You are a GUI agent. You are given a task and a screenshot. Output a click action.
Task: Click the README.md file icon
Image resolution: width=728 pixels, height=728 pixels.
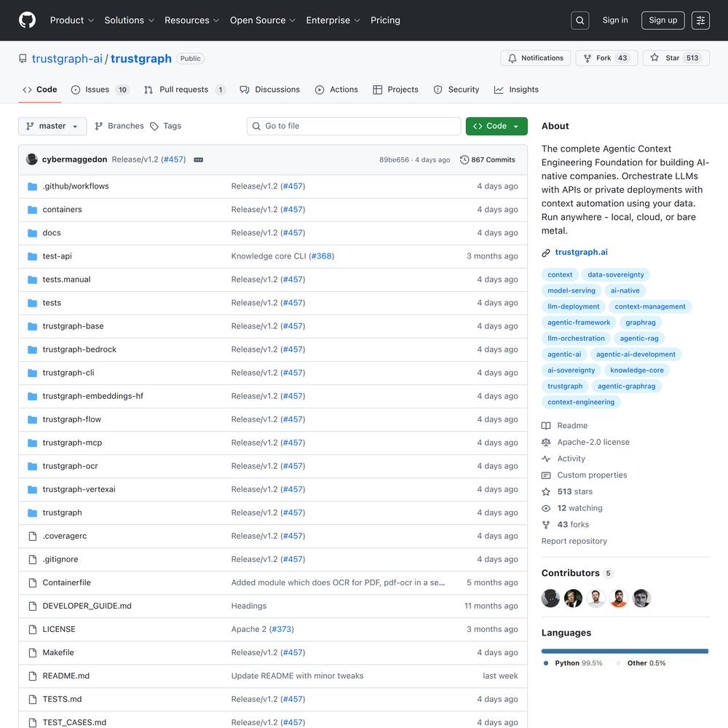(x=33, y=676)
